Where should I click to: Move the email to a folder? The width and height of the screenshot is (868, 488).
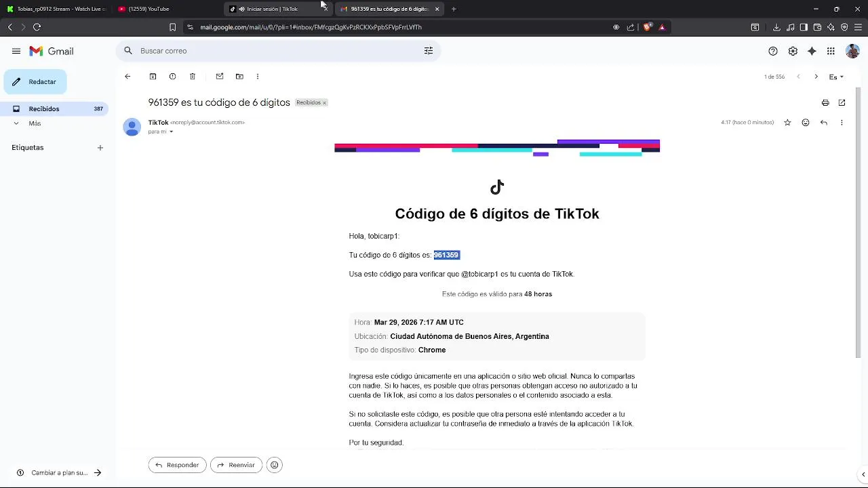click(x=239, y=77)
